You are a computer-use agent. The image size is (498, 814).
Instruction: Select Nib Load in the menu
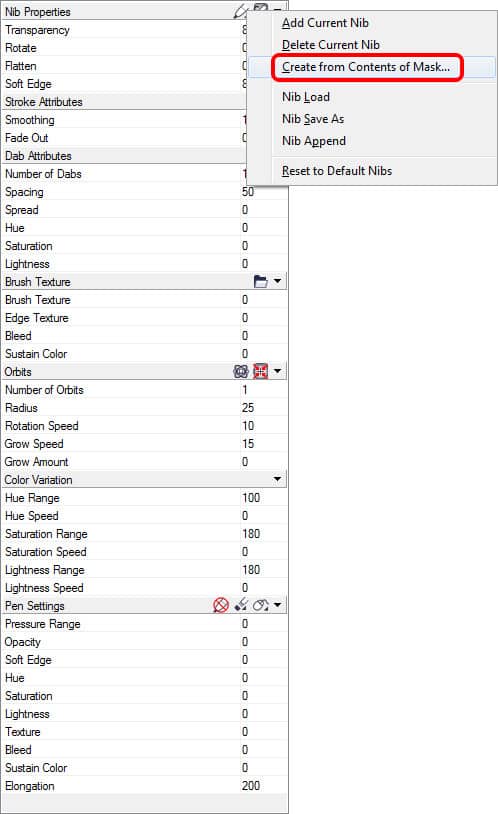(306, 97)
